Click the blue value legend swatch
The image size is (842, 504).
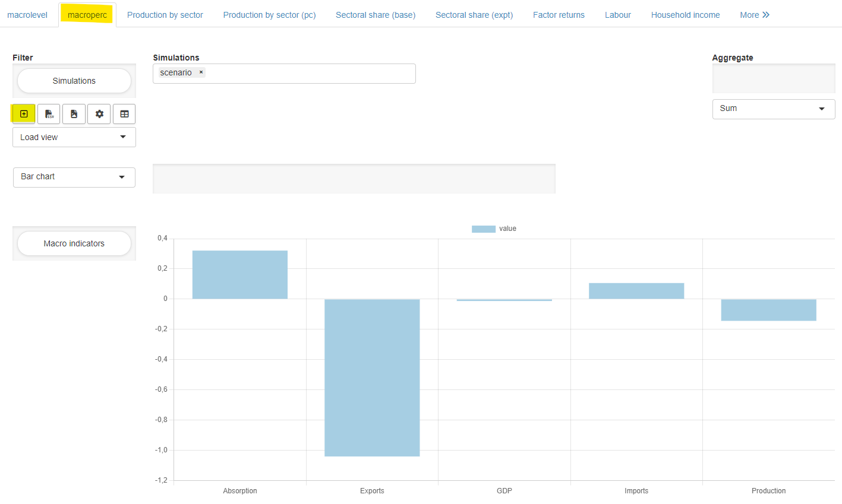pos(483,228)
